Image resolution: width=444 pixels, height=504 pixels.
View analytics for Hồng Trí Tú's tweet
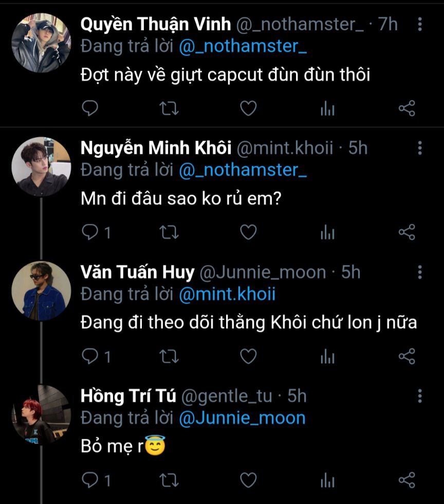327,480
